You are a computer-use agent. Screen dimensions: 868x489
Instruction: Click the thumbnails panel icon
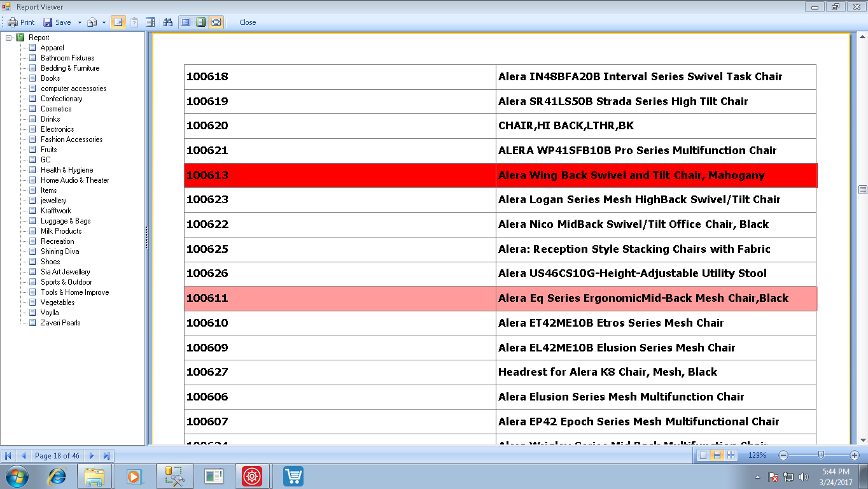pyautogui.click(x=150, y=22)
